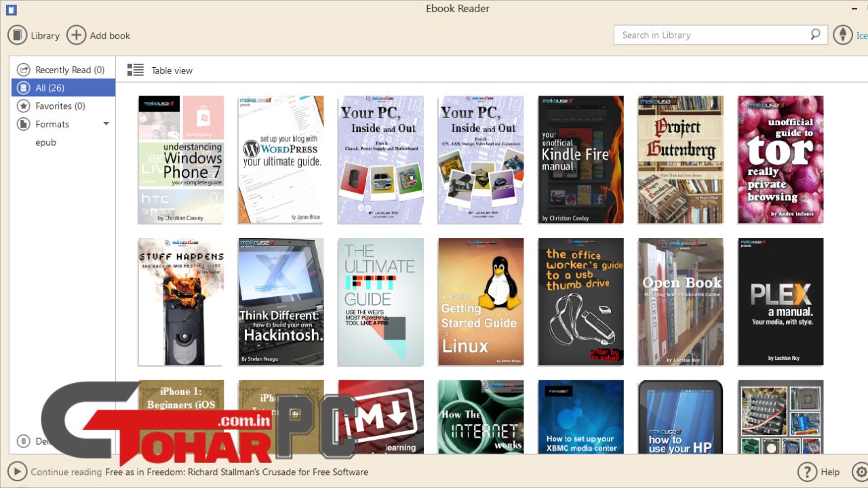Image resolution: width=868 pixels, height=488 pixels.
Task: Open the motherboard grid cover book
Action: [781, 417]
